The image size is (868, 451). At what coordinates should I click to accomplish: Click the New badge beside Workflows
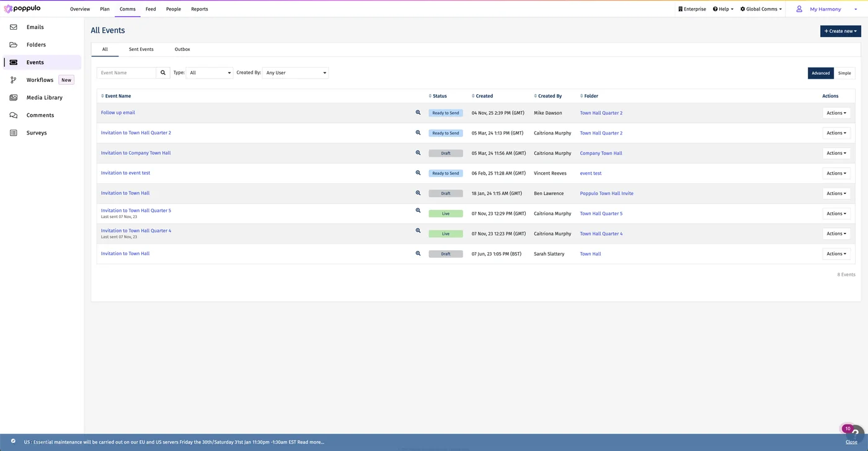(66, 80)
